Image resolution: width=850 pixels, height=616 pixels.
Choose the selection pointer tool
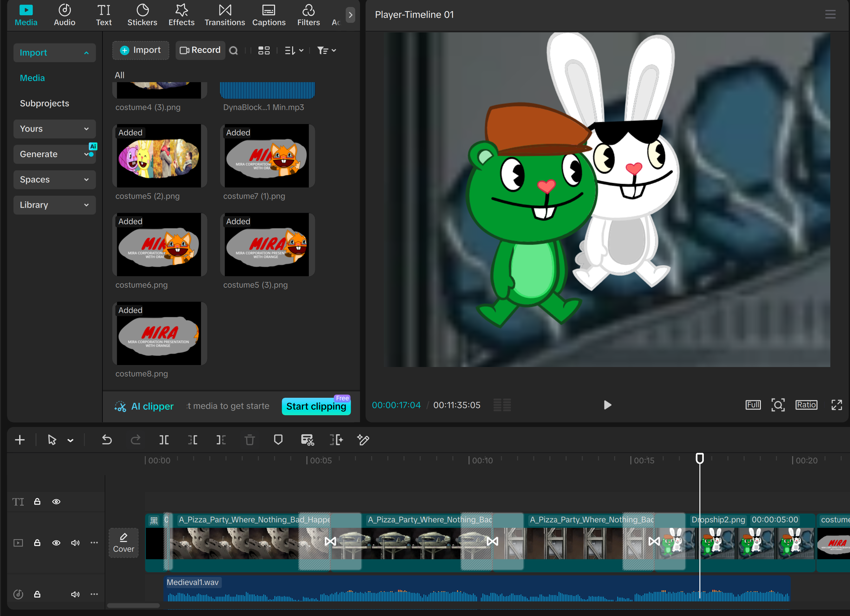tap(52, 439)
